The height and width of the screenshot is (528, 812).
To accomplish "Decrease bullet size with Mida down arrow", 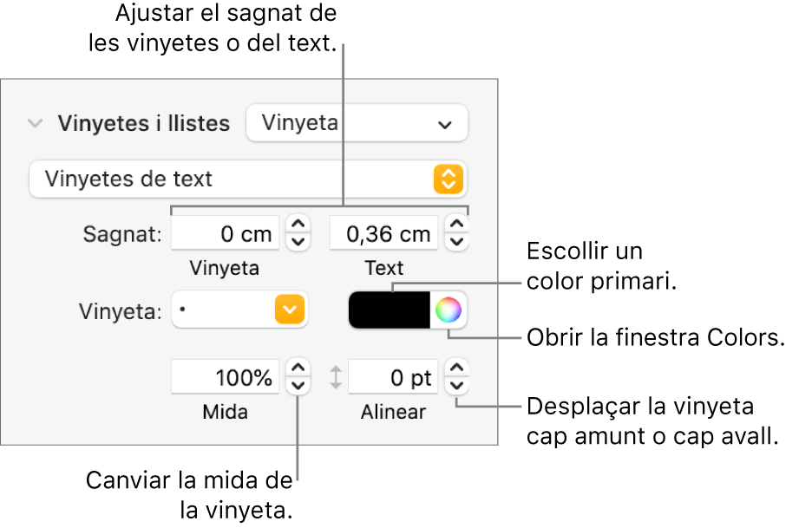I will 298,386.
